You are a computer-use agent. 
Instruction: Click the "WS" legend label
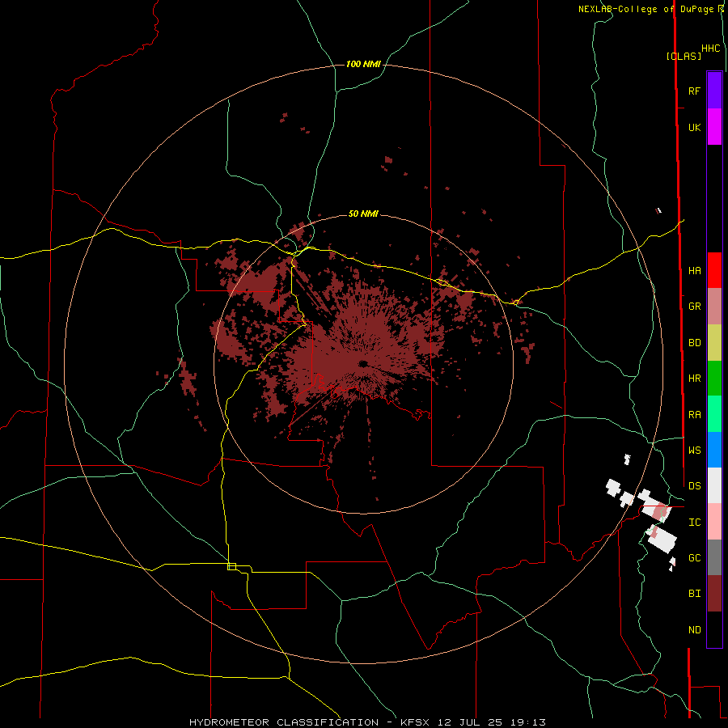tap(694, 450)
